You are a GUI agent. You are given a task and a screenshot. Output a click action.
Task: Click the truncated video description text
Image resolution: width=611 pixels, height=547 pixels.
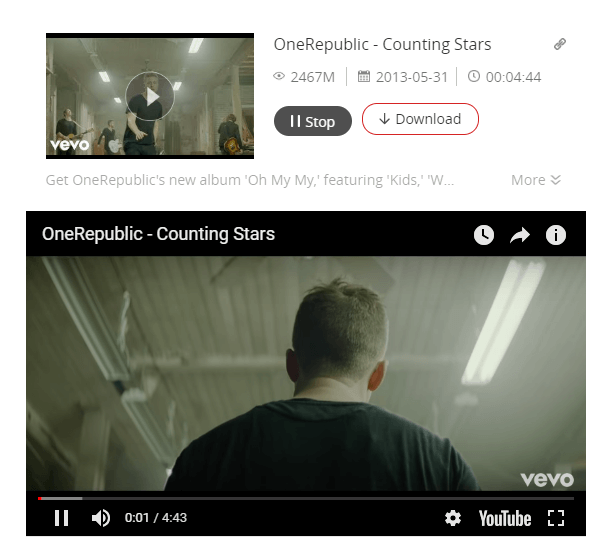coord(250,180)
